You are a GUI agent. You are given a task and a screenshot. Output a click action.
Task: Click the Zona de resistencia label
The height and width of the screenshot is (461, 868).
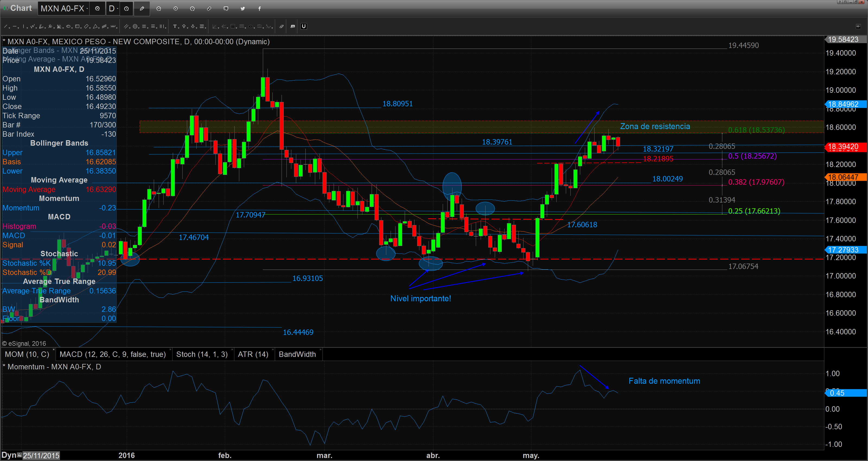(655, 126)
